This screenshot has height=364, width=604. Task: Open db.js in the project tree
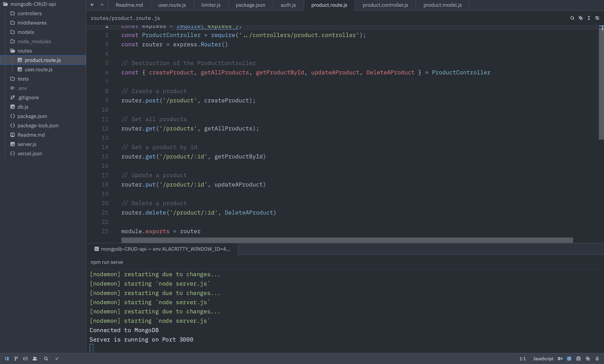click(43, 107)
